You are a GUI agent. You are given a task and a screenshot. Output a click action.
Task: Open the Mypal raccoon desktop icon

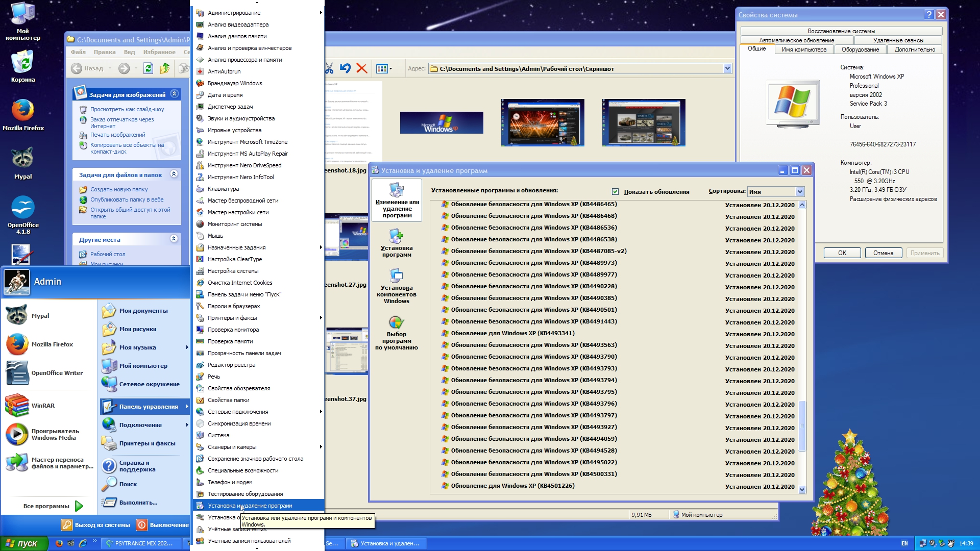23,163
